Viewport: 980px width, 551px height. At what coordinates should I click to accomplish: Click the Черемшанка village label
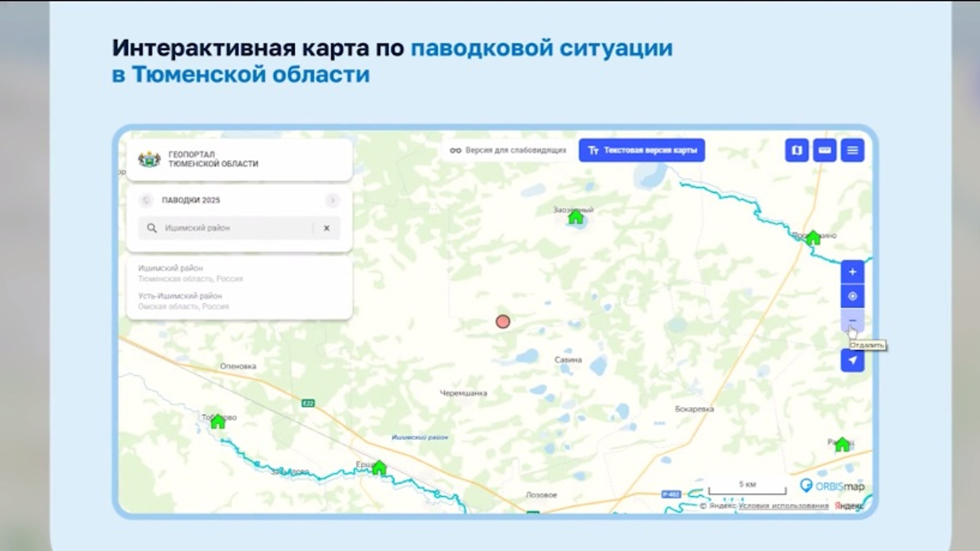[463, 393]
